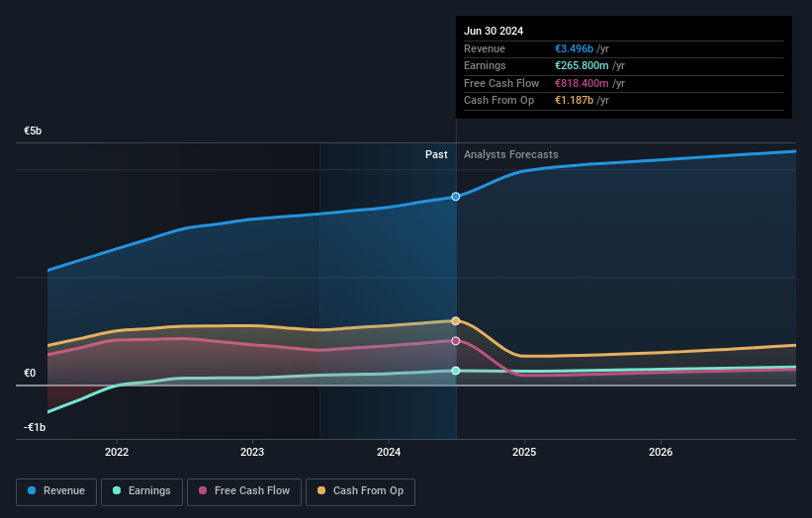Image resolution: width=812 pixels, height=518 pixels.
Task: Click the Cash From Op tooltip row label
Action: pyautogui.click(x=498, y=101)
